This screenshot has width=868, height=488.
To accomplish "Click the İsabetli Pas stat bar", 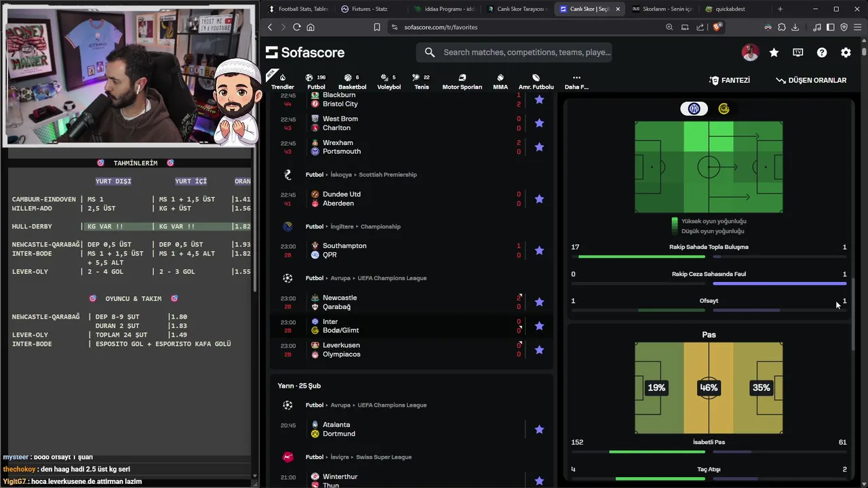I will tap(709, 451).
